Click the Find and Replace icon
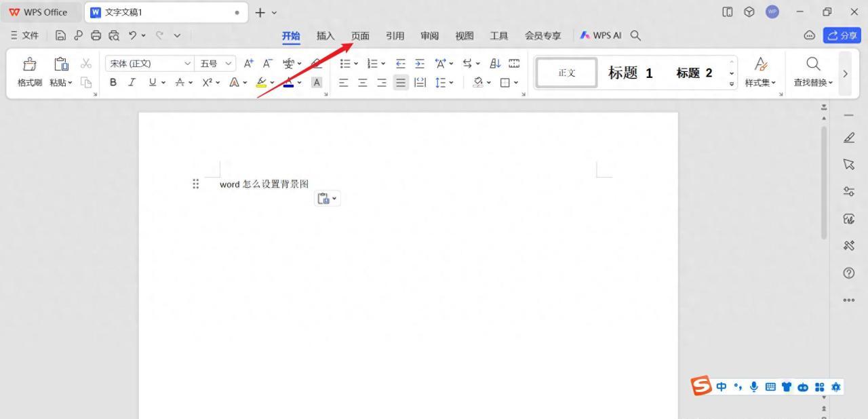Screen dimensions: 868x419 [813, 64]
